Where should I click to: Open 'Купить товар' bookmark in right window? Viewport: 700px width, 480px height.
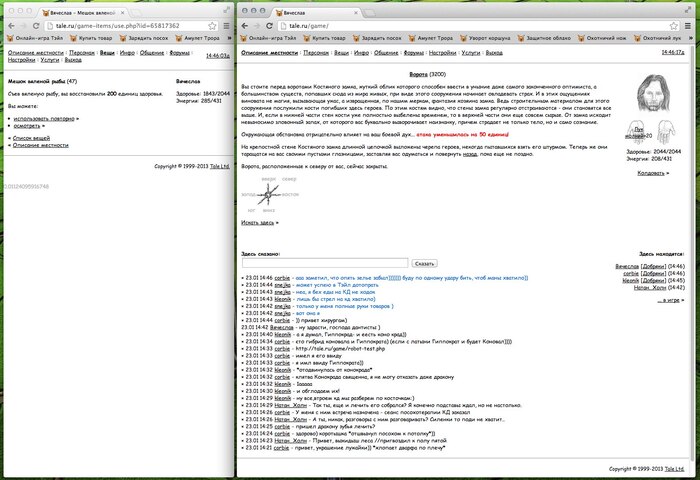(325, 38)
